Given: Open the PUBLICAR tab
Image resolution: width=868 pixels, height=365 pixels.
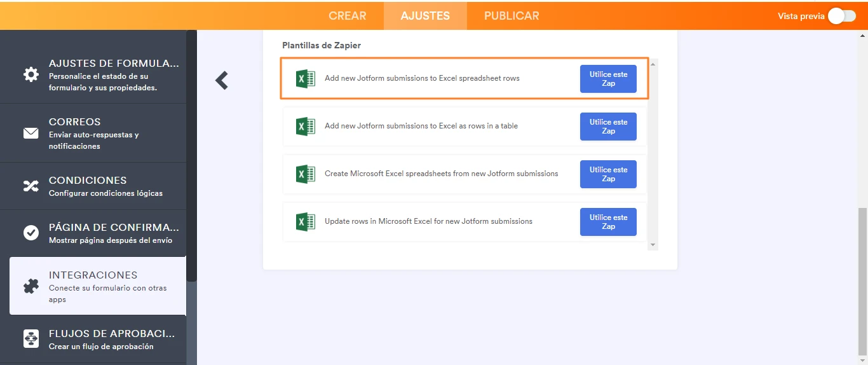Looking at the screenshot, I should point(512,16).
